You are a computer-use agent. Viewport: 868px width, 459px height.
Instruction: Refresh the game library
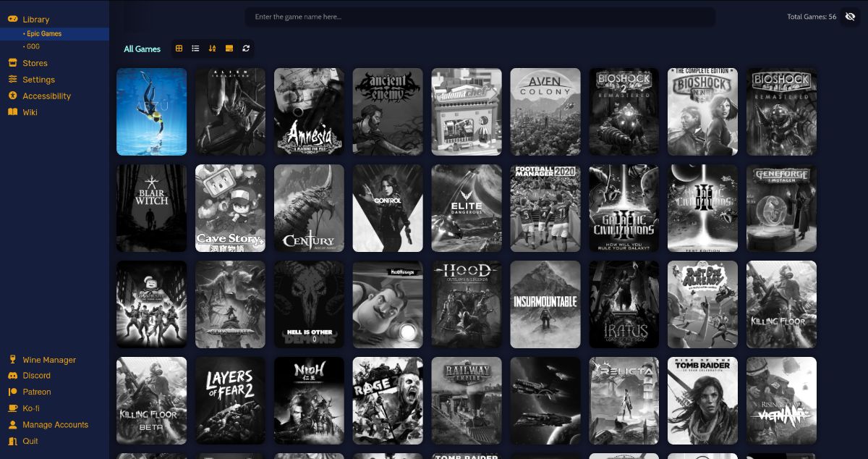246,49
